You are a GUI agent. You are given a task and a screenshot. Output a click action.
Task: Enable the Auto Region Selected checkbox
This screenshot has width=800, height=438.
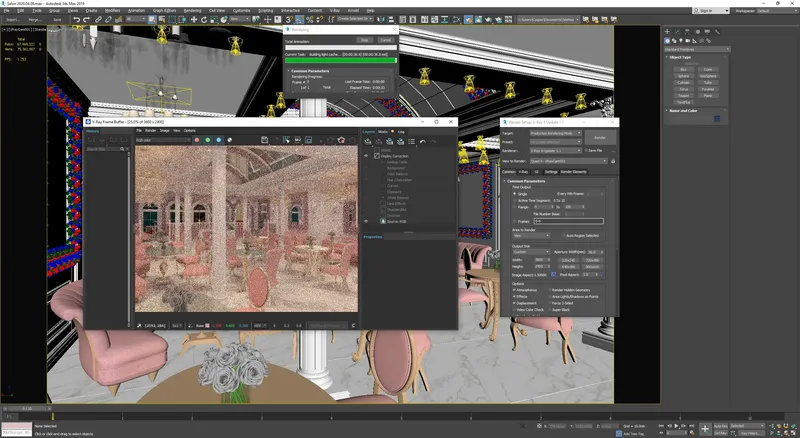tap(563, 235)
